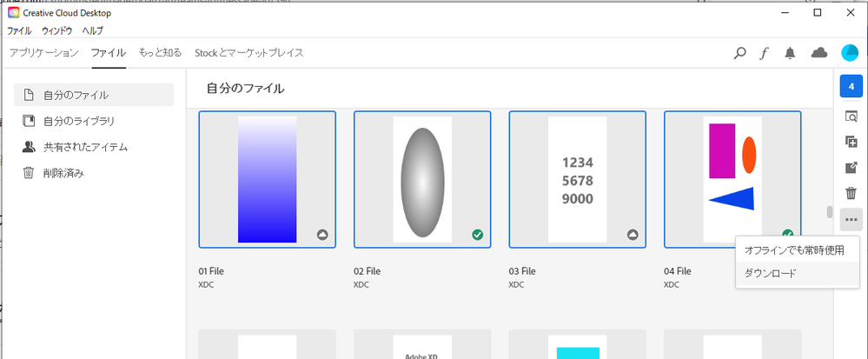
Task: Select the cyan rectangle thumbnail in second row
Action: [578, 344]
